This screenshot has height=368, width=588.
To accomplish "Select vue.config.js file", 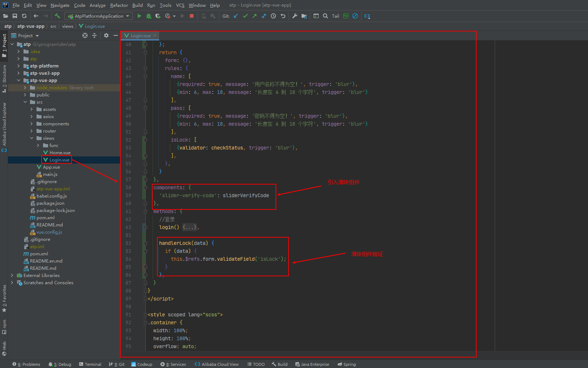I will click(49, 232).
